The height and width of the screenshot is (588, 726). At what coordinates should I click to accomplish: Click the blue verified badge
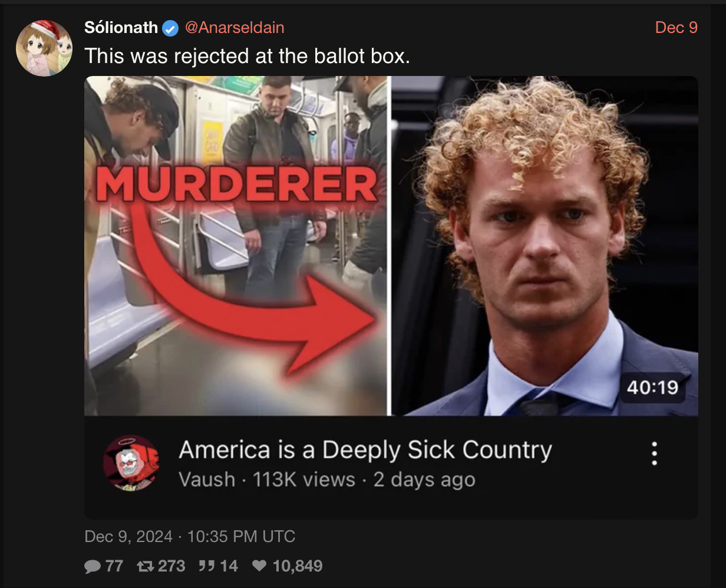point(170,28)
